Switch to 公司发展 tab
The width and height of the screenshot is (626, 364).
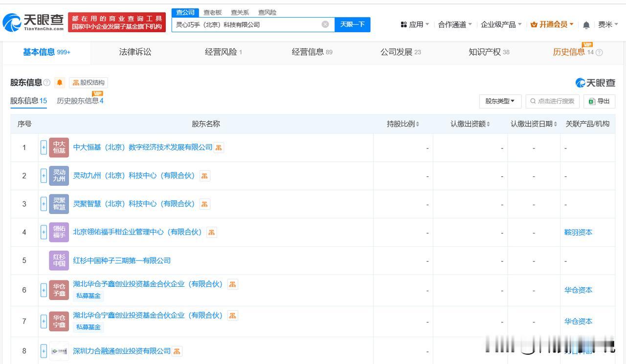[401, 52]
